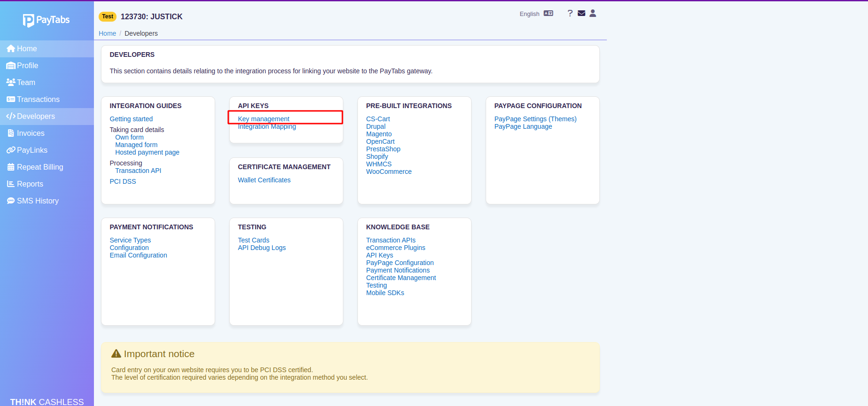868x406 pixels.
Task: Select Transactions in the sidebar
Action: click(x=47, y=100)
